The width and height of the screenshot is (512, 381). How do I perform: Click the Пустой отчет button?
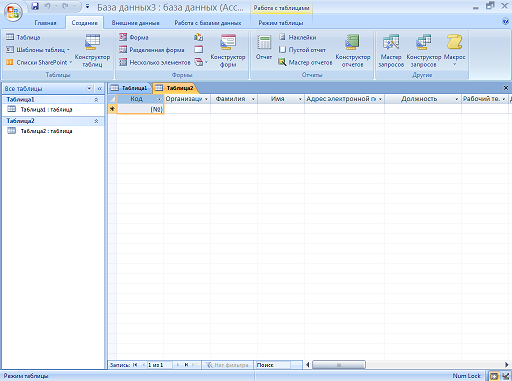[x=302, y=50]
